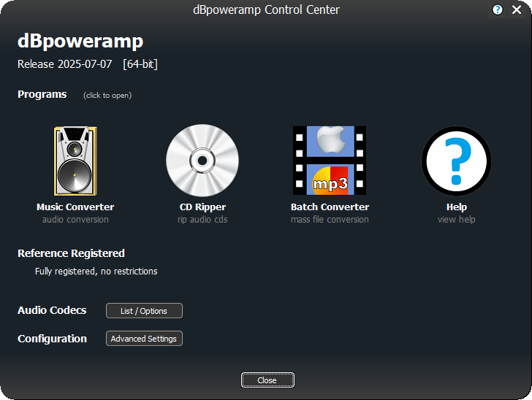Launch CD Ripper via the disc icon
This screenshot has width=532, height=400.
(x=202, y=161)
